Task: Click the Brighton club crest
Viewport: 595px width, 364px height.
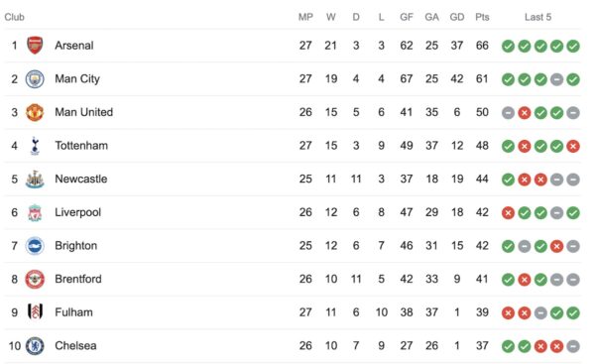Action: 35,246
